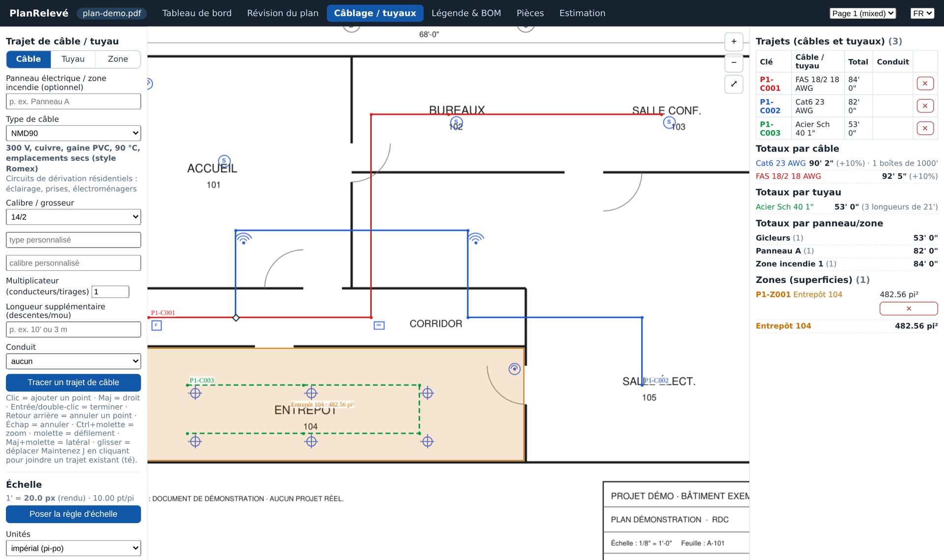Open the Légende & BOM tab
944x560 pixels.
[x=466, y=13]
